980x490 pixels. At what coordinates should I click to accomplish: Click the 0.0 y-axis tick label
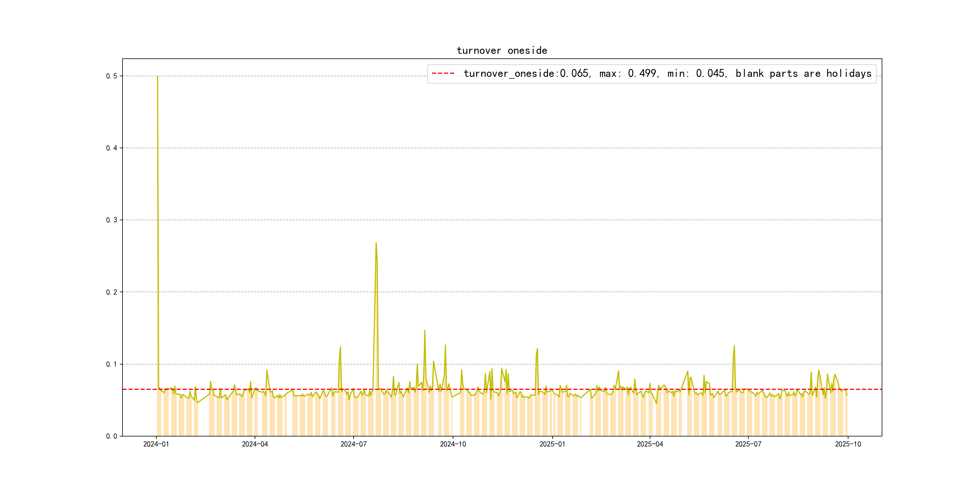(x=112, y=436)
